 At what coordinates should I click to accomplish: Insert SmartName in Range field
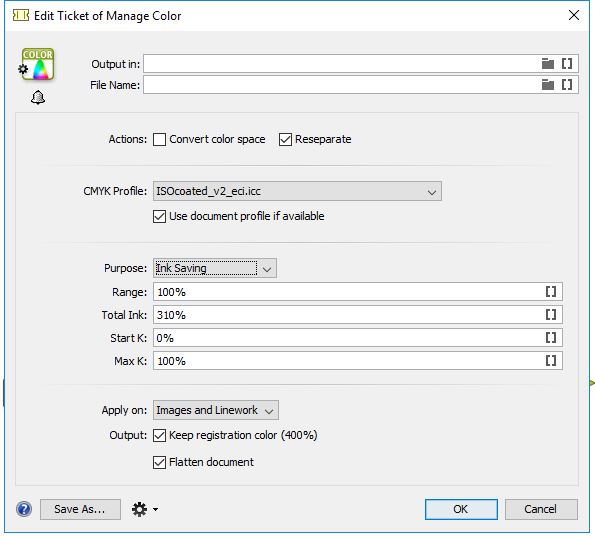coord(551,292)
